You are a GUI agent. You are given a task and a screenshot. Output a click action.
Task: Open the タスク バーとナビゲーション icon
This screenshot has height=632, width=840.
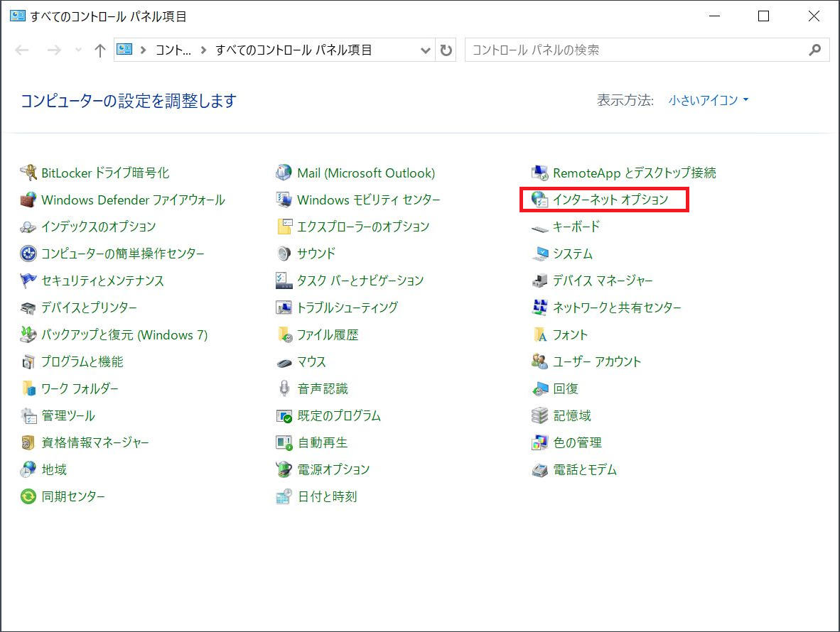pyautogui.click(x=284, y=280)
